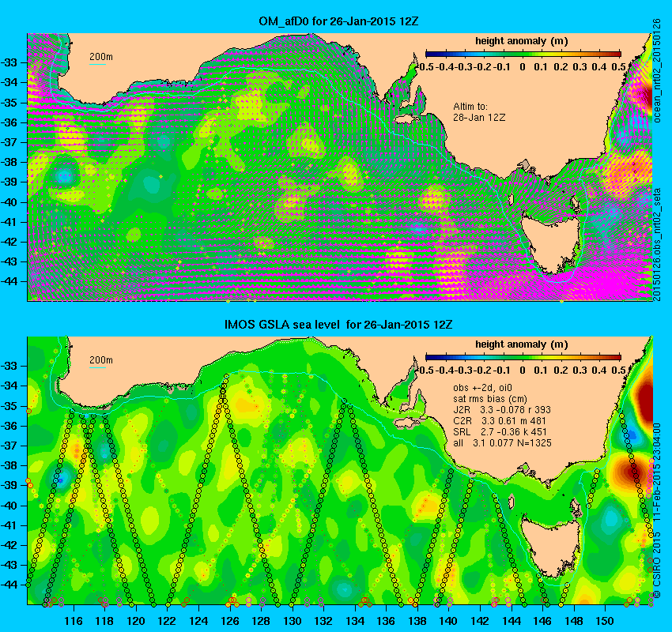Click longitude label 148 on the bottom axis

coord(573,620)
